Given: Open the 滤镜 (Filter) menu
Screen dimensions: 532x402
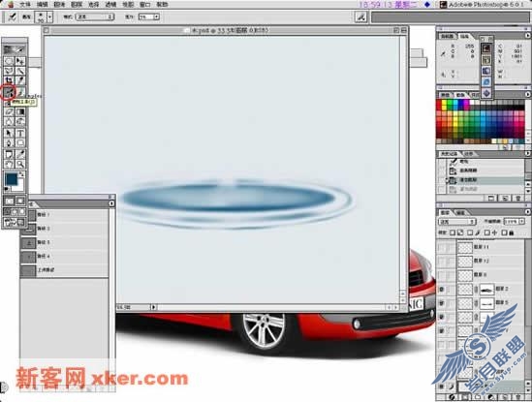Looking at the screenshot, I should (x=110, y=5).
